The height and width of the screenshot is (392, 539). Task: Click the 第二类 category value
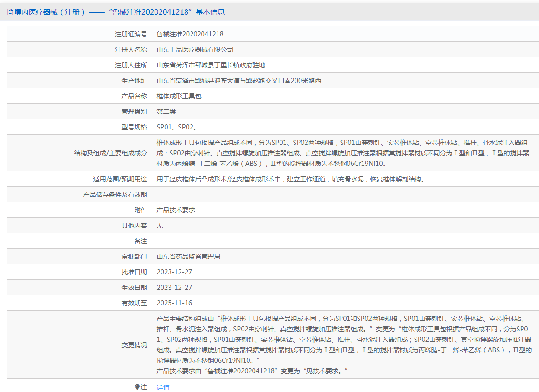point(166,112)
